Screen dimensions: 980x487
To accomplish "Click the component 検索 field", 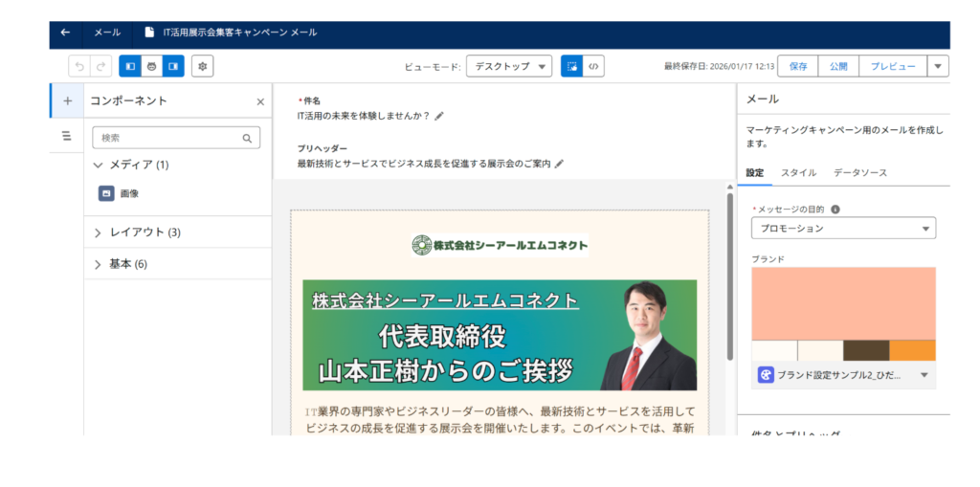I will [176, 138].
